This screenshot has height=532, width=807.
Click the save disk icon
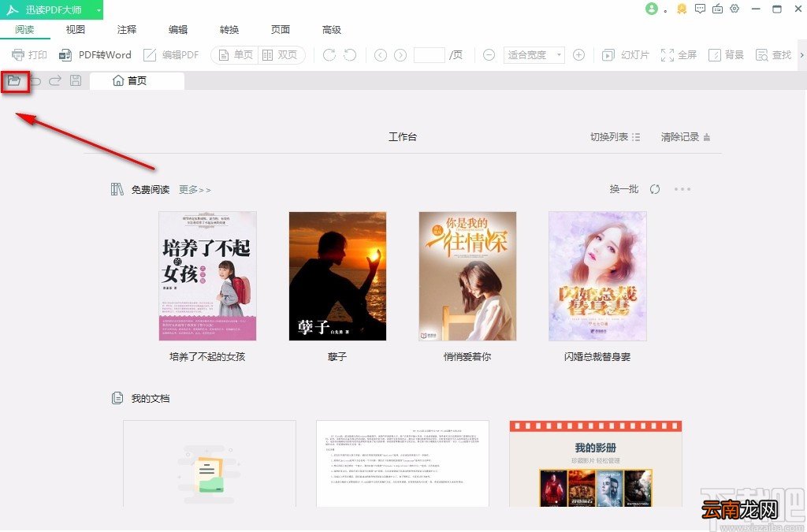point(76,80)
